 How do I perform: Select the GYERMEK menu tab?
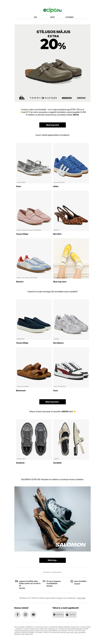[70, 17]
